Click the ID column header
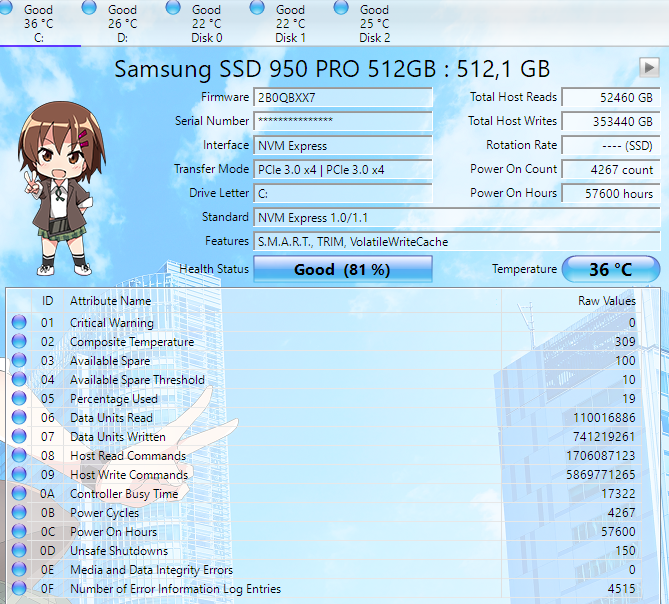This screenshot has height=604, width=669. [x=47, y=301]
